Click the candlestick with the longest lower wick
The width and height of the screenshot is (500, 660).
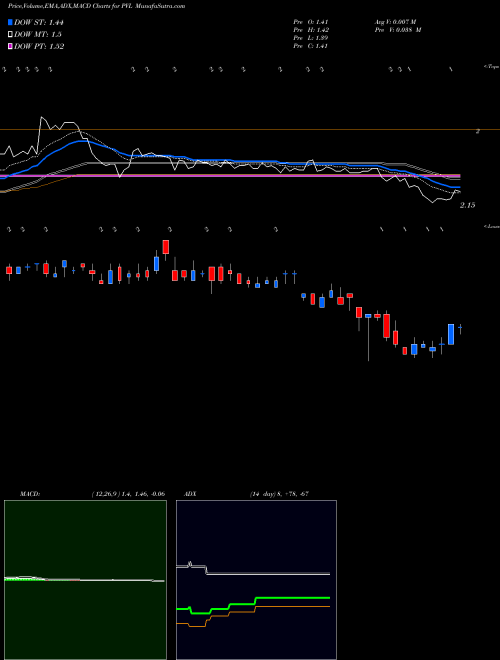368,337
